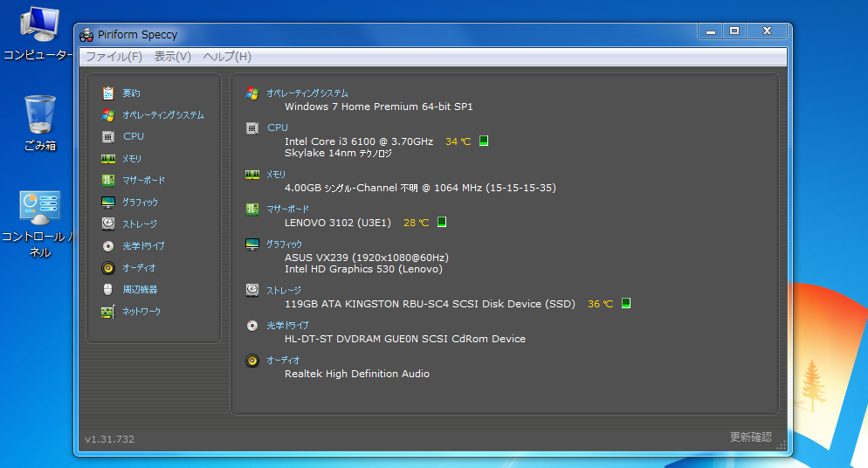
Task: Click the メモリ heading link in summary
Action: 276,175
